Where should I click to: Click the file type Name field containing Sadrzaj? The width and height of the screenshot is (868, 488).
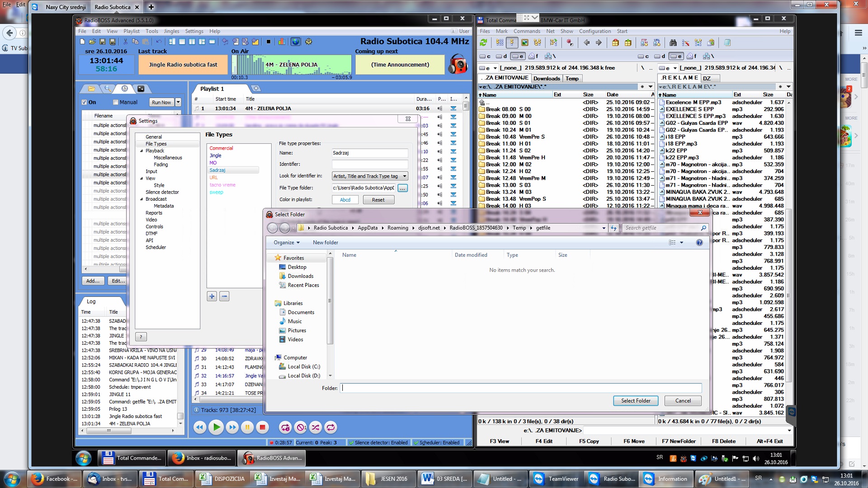370,153
